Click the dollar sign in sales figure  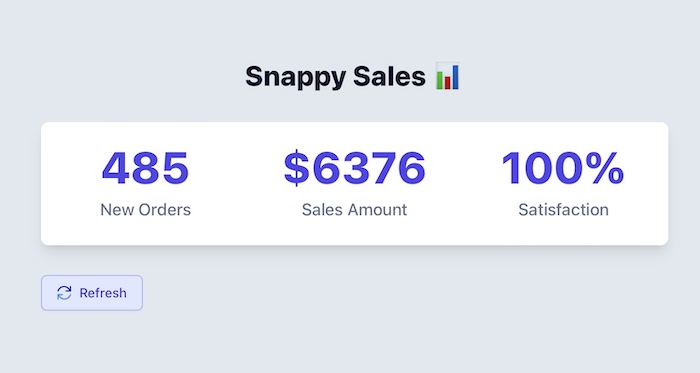[x=296, y=168]
